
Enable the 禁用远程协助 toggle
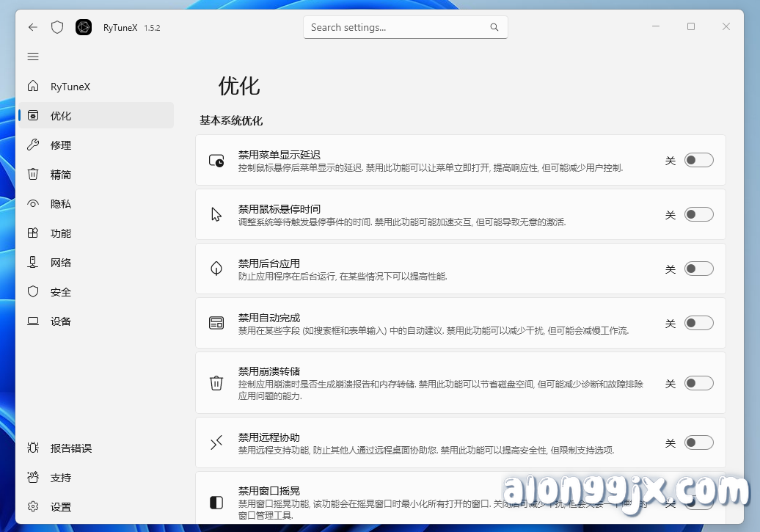tap(698, 442)
